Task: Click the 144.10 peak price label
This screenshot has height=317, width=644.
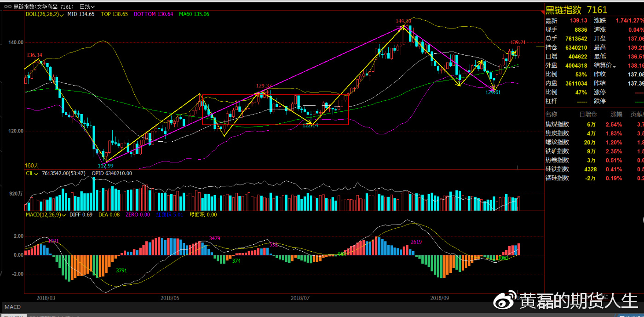Action: tap(403, 21)
